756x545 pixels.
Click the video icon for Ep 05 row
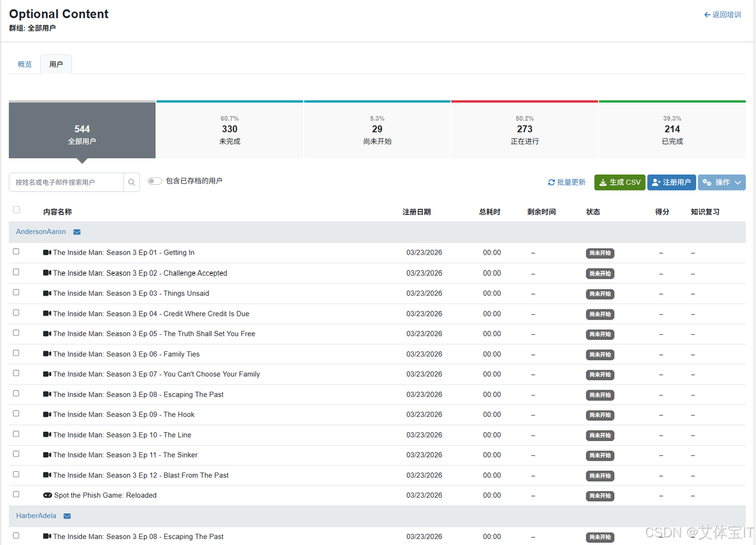tap(47, 334)
